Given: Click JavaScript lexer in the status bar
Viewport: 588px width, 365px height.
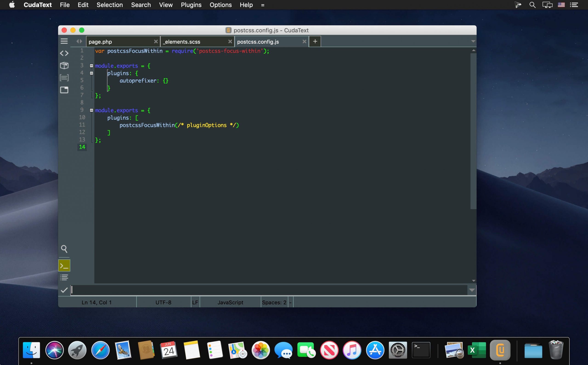Looking at the screenshot, I should coord(230,302).
